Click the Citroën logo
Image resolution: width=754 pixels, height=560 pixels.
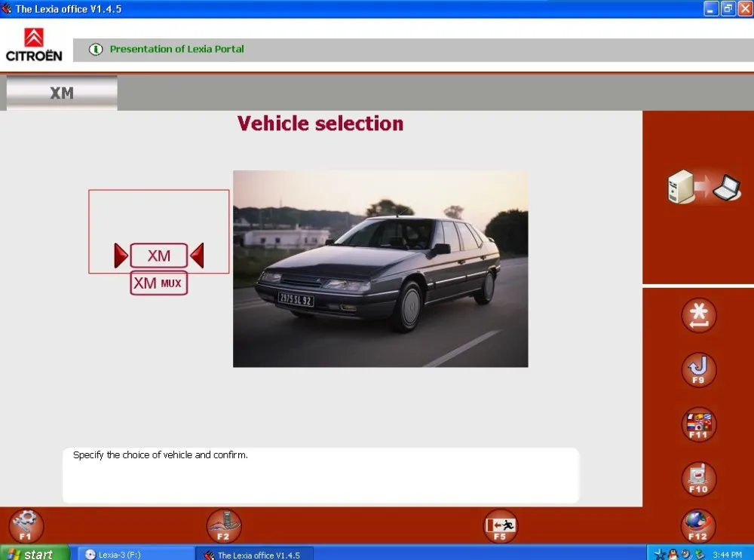(34, 44)
